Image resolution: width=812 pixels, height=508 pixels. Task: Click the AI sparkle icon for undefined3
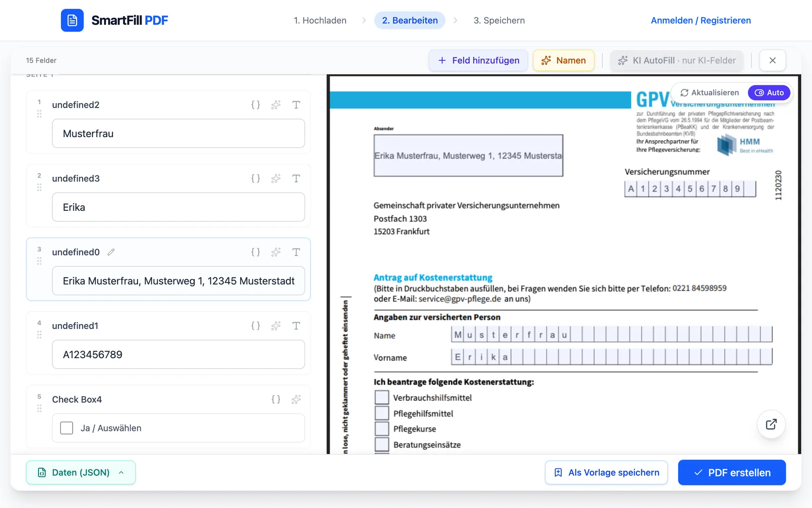[276, 178]
